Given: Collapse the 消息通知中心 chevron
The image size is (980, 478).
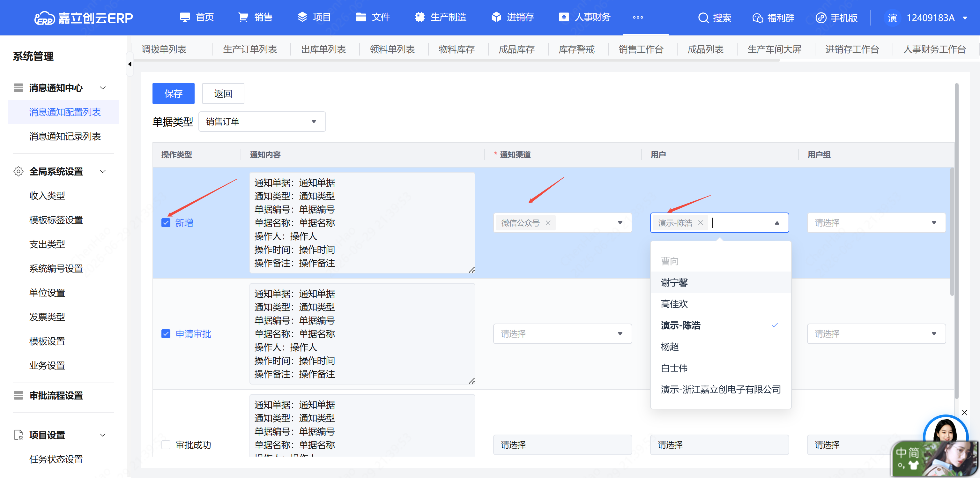Looking at the screenshot, I should click(103, 88).
